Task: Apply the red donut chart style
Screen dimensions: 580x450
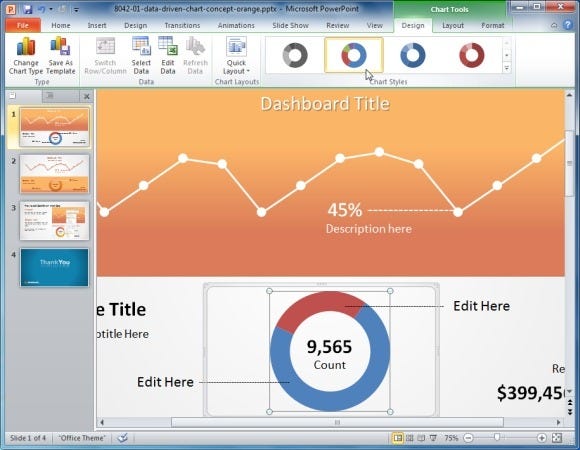Action: click(472, 55)
